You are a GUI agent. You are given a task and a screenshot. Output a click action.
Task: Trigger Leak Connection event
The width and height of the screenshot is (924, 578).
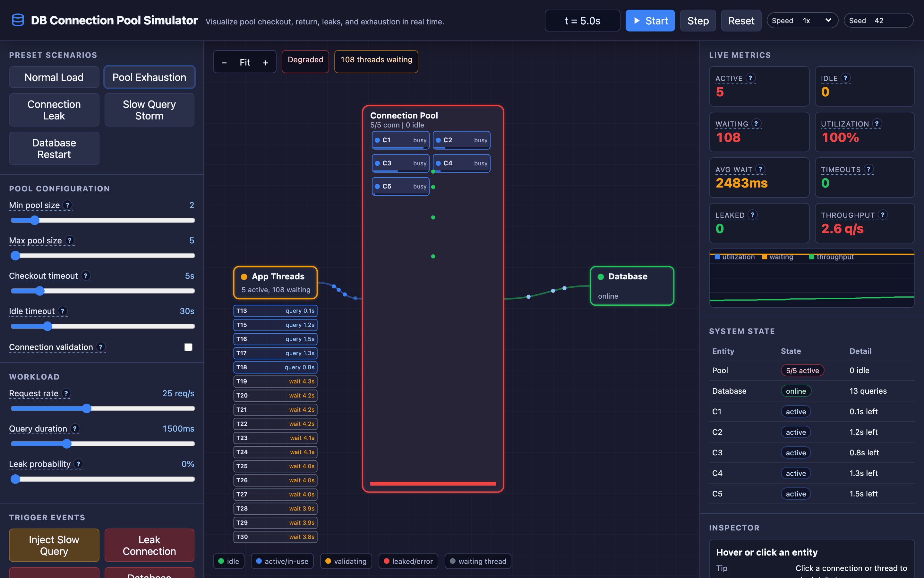[149, 545]
